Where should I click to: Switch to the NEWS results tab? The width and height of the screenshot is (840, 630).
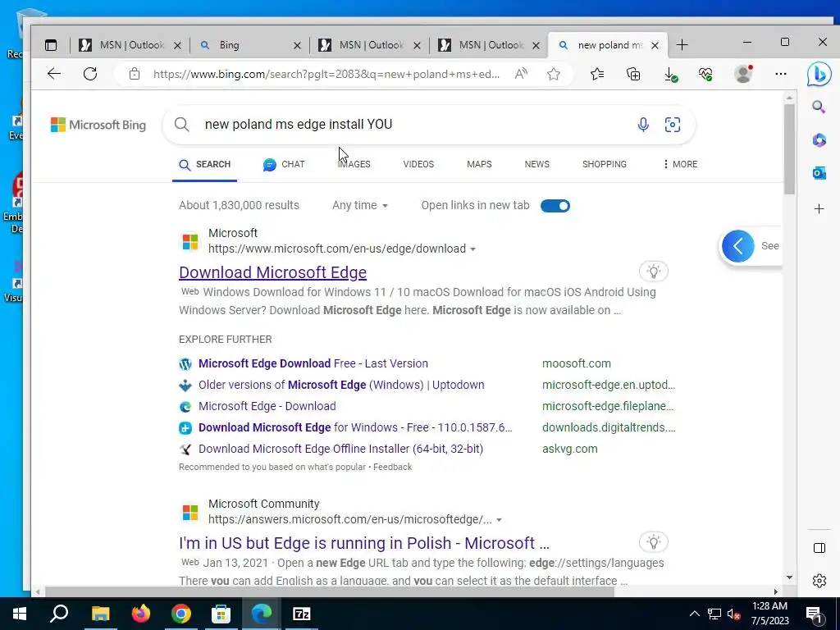(x=536, y=164)
